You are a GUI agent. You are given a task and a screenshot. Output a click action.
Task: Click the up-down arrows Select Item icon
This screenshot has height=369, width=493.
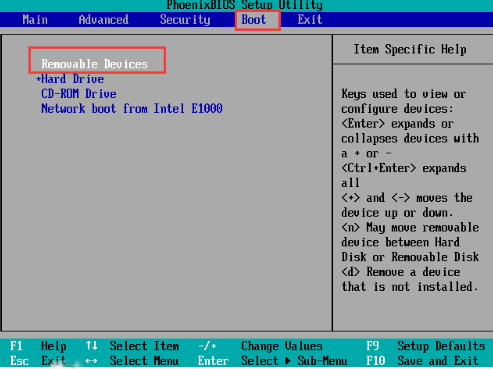(x=91, y=346)
